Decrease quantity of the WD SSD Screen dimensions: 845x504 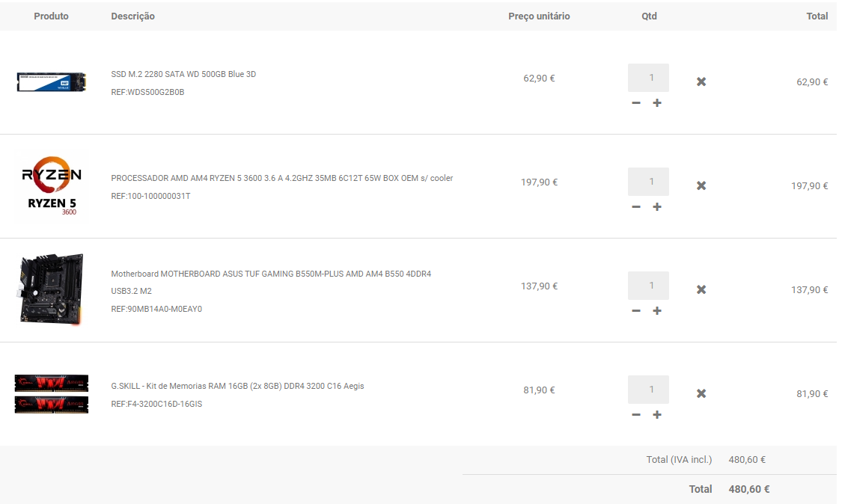pos(636,103)
